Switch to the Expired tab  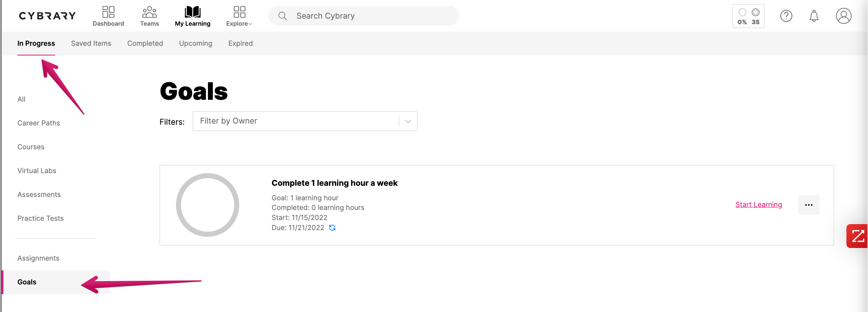coord(240,44)
